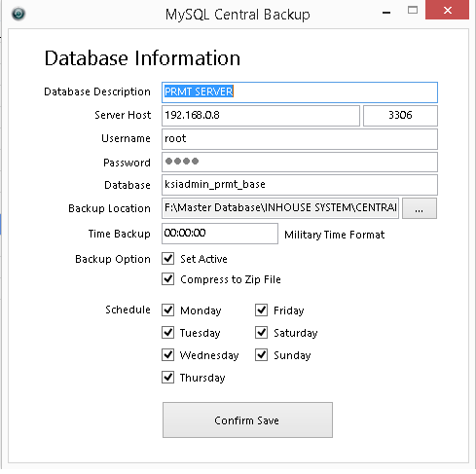Uncheck Tuesday in the schedule
Viewport: 476px width, 474px height.
tap(168, 332)
